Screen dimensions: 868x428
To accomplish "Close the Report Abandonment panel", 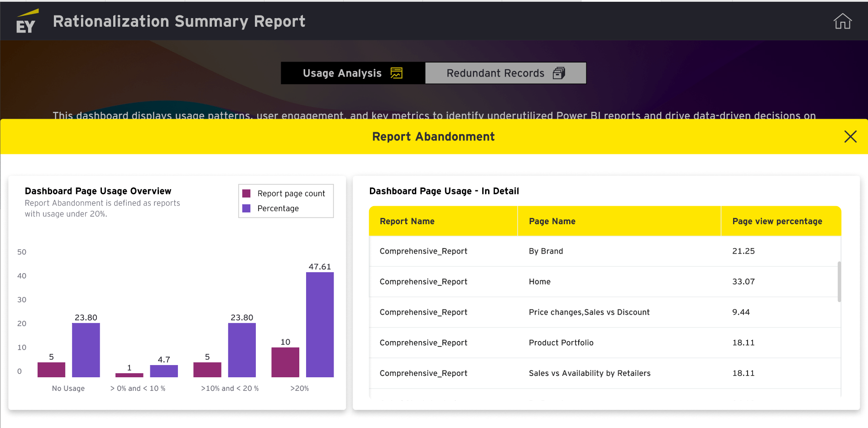I will (x=850, y=137).
